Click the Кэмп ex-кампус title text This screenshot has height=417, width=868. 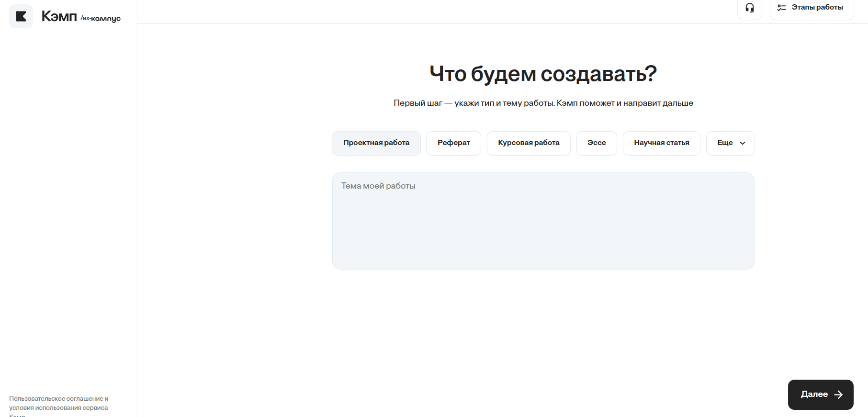click(x=81, y=17)
